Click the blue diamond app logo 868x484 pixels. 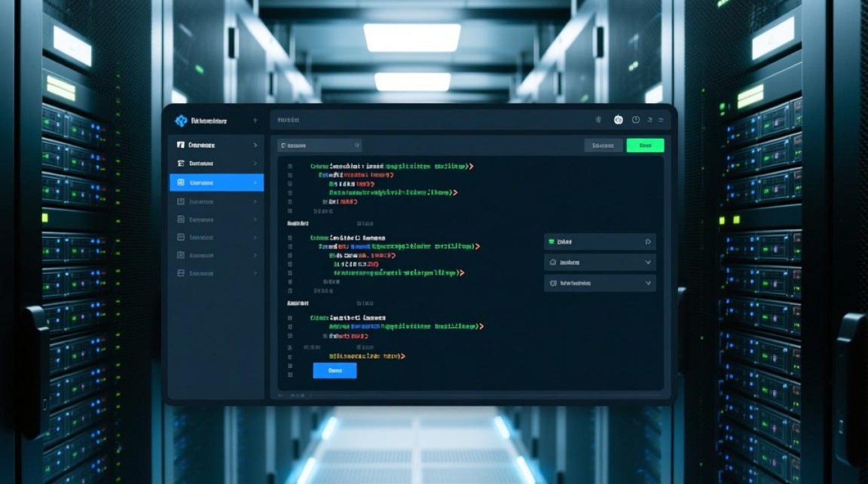point(181,121)
